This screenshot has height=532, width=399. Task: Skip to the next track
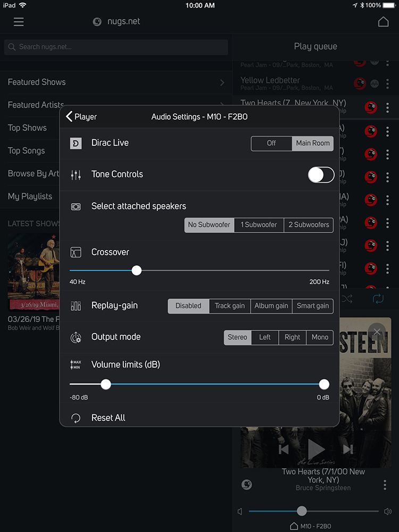(x=348, y=450)
